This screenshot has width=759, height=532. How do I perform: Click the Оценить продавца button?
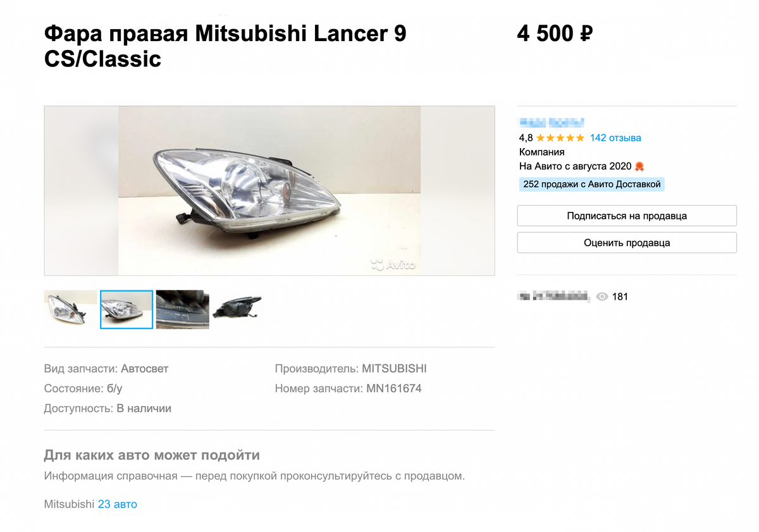(x=627, y=243)
